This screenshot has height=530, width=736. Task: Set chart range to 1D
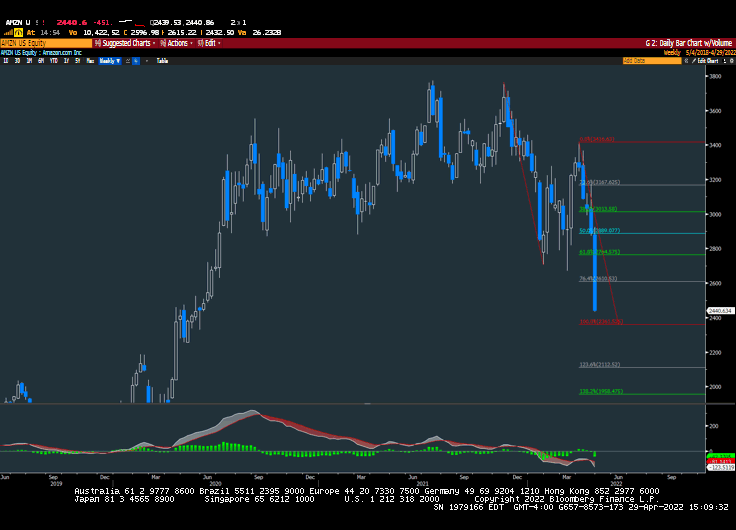[6, 61]
